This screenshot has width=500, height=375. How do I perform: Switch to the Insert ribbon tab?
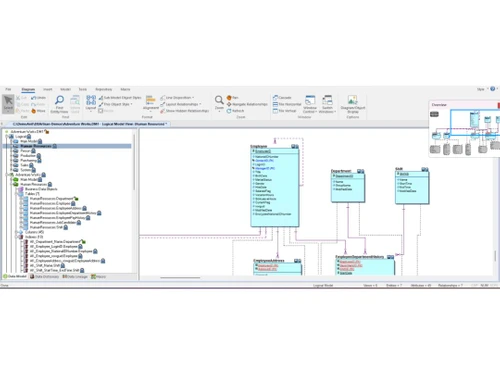point(48,89)
